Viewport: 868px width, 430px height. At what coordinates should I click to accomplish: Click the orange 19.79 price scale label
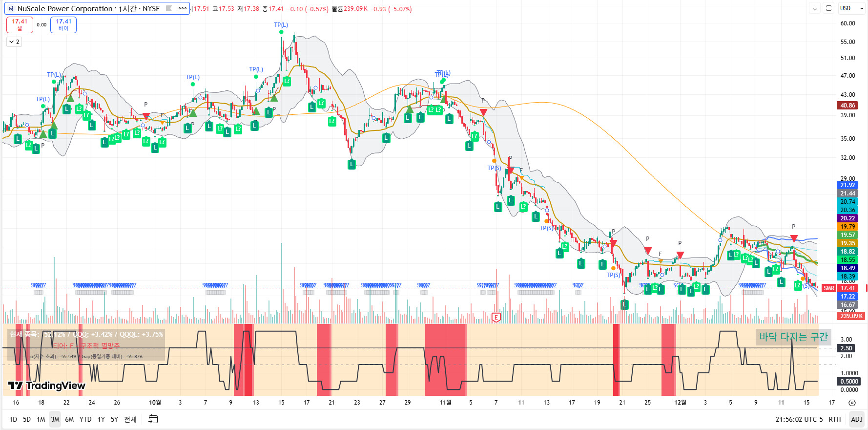click(847, 227)
